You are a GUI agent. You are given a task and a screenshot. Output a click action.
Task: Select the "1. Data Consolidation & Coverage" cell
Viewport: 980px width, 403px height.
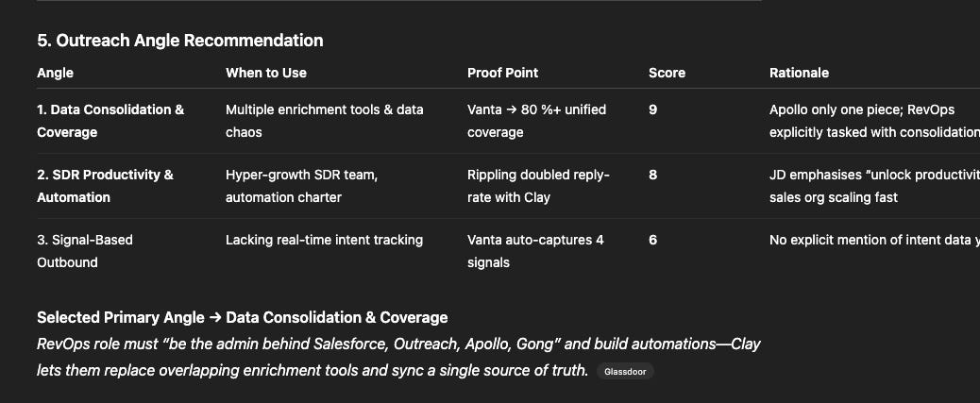click(110, 121)
